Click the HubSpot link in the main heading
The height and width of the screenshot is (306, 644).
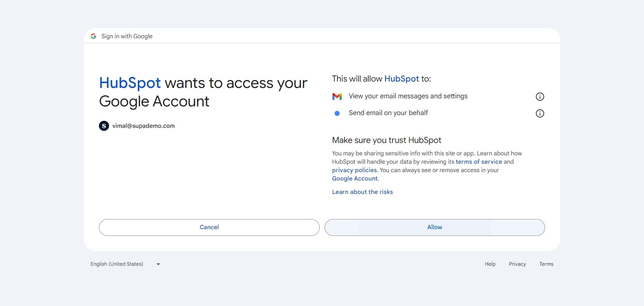click(x=130, y=83)
